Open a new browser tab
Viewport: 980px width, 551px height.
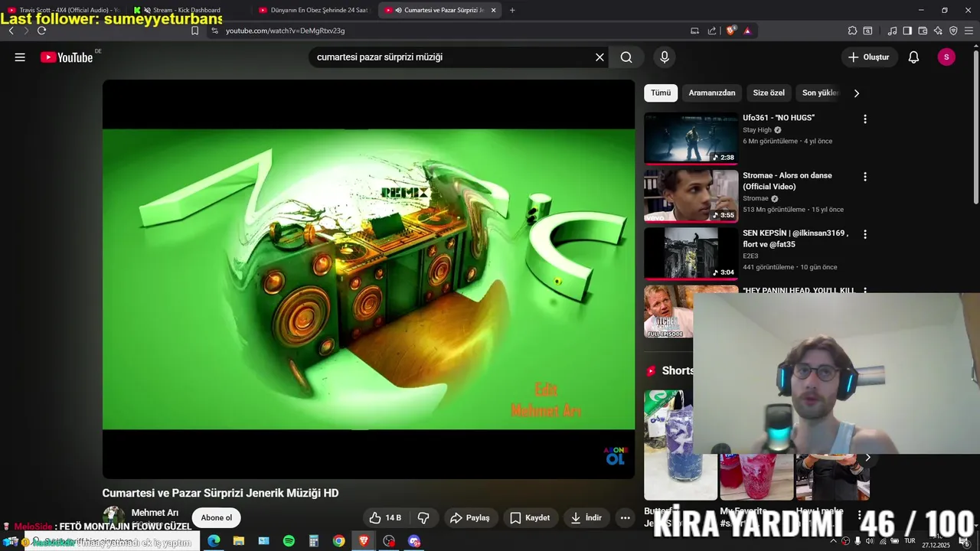[512, 10]
